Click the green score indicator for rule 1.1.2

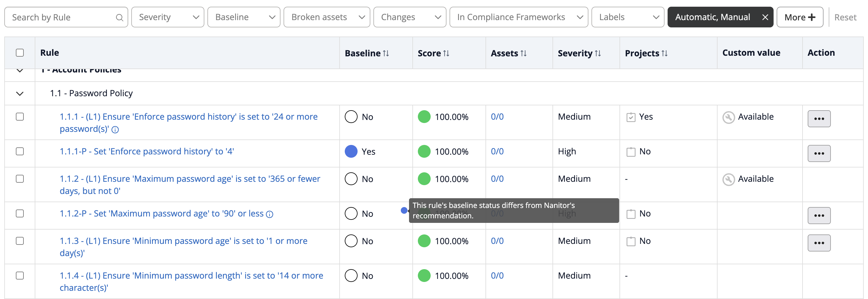click(424, 179)
